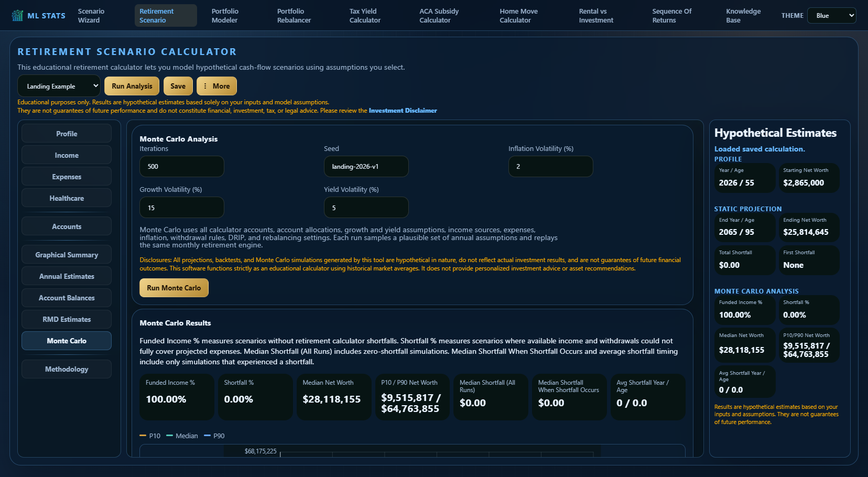868x477 pixels.
Task: Open the Expenses section
Action: click(67, 177)
